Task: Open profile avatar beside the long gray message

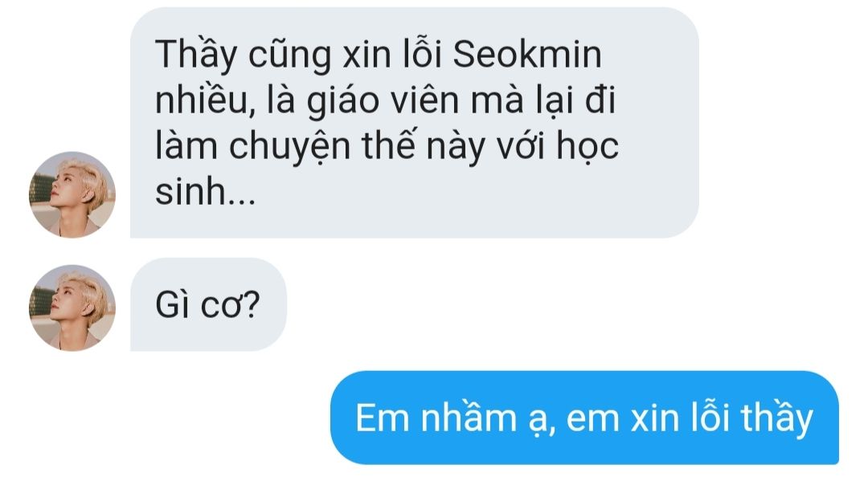Action: click(72, 194)
